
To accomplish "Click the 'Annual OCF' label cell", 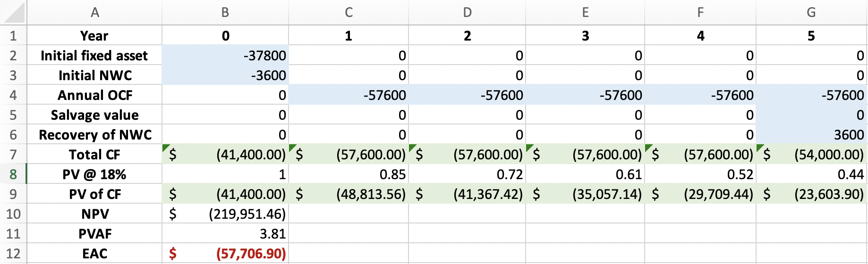I will (94, 95).
